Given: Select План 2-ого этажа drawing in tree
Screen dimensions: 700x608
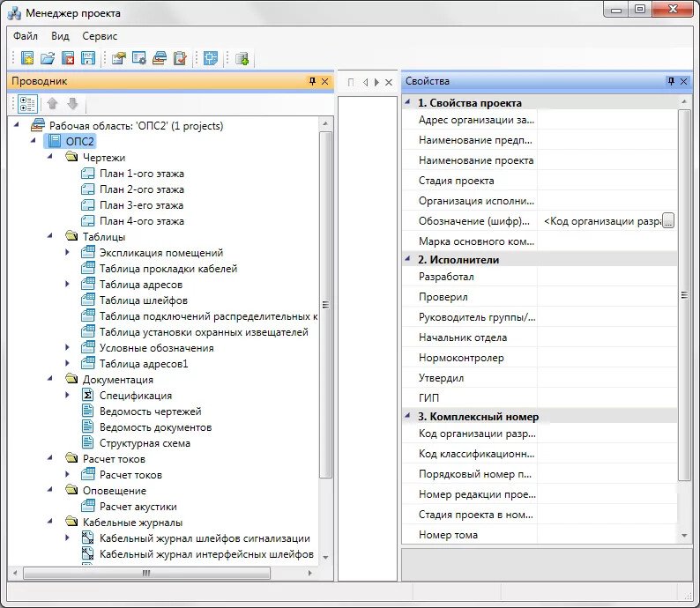Looking at the screenshot, I should click(x=141, y=189).
